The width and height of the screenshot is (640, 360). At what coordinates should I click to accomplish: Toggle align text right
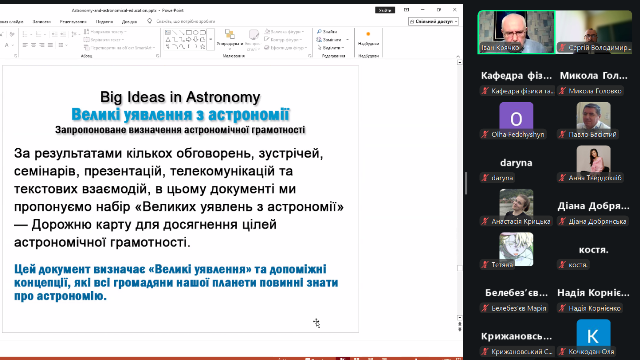coord(42,45)
